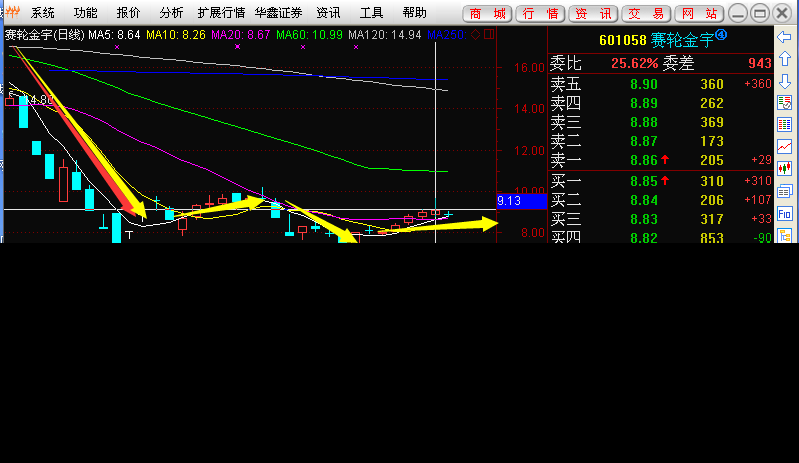Open the 系统 menu
799x463 pixels.
coord(42,13)
